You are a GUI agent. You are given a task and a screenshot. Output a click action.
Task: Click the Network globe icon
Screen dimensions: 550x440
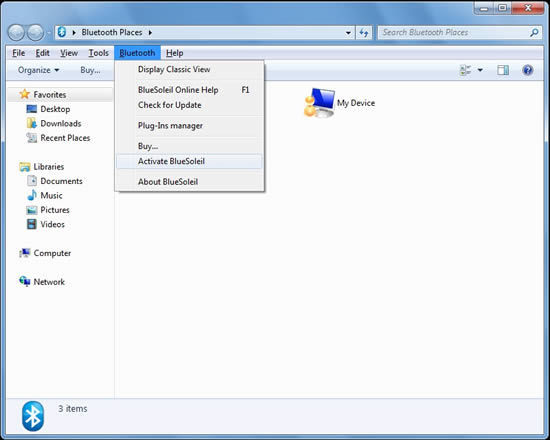coord(25,281)
